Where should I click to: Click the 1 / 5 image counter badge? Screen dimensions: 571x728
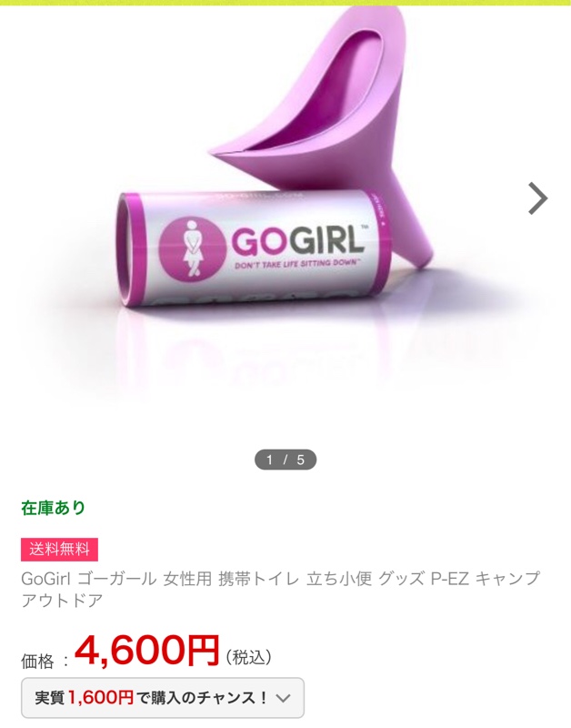coord(285,460)
